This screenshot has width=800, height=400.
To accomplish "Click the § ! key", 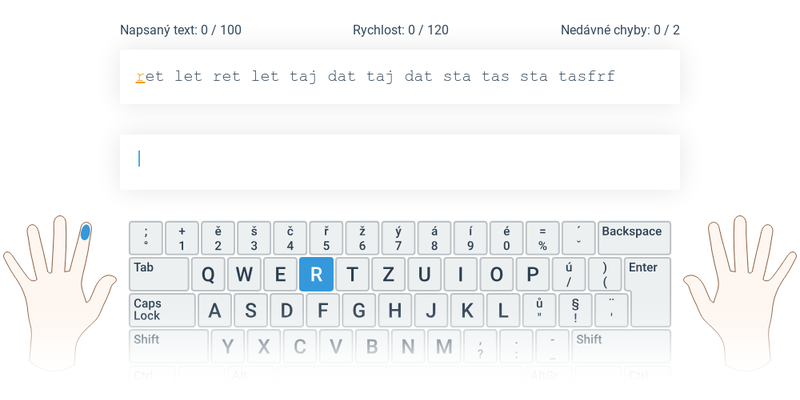I will coord(575,310).
